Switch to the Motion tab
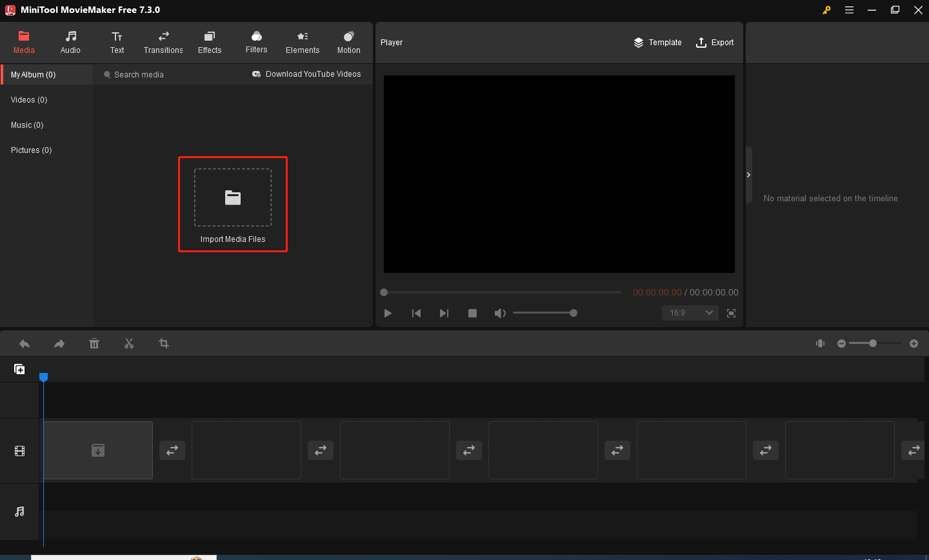929x560 pixels. [349, 43]
